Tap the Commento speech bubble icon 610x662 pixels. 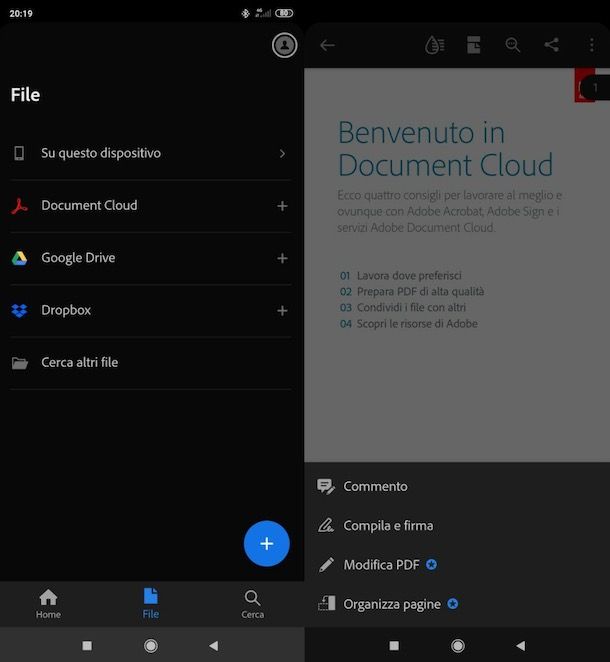pyautogui.click(x=326, y=487)
